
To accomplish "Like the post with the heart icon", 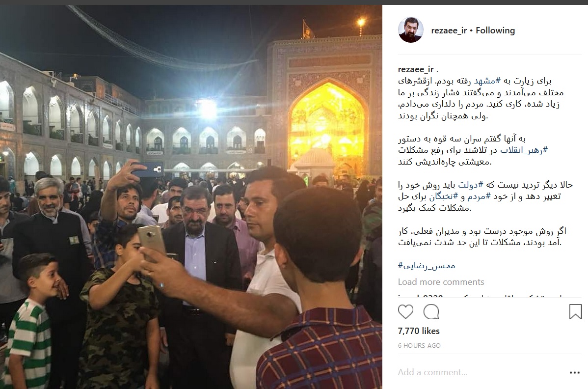I will click(405, 312).
